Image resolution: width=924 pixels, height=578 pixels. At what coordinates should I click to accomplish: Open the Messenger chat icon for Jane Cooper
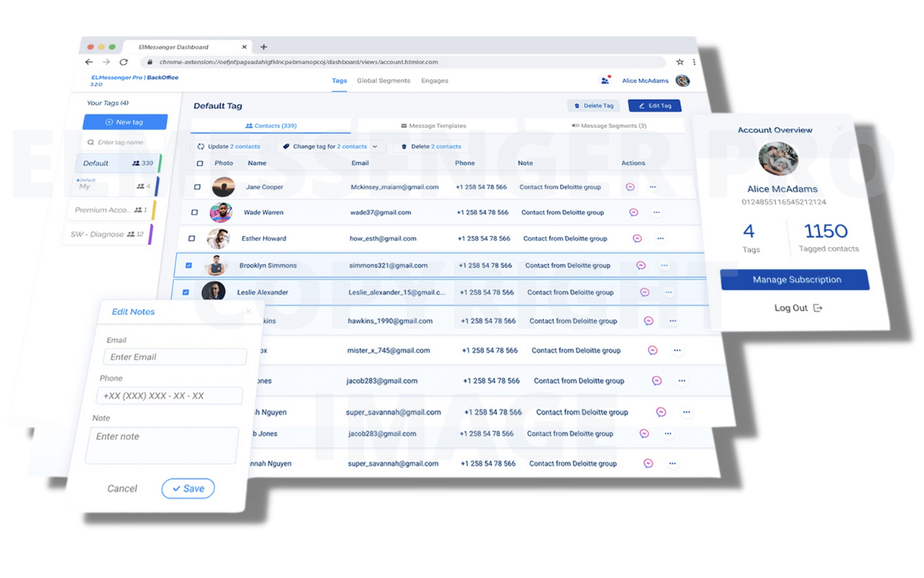click(629, 186)
